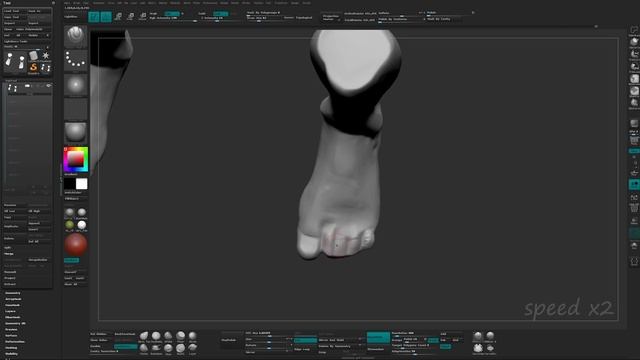Choose second brush in bottom top row
Viewport: 640px width, 360px height.
click(x=156, y=336)
